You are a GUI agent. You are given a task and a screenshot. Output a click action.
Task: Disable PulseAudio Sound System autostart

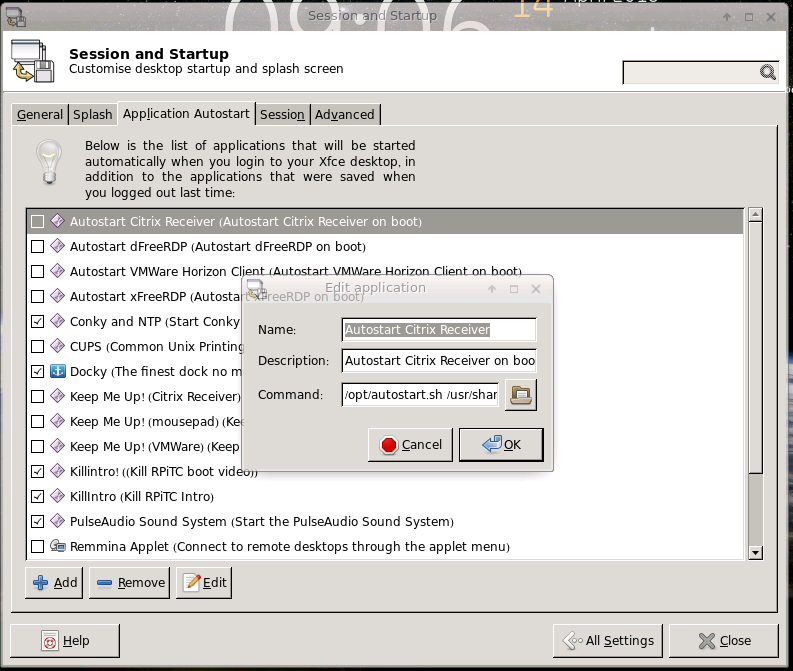tap(37, 521)
